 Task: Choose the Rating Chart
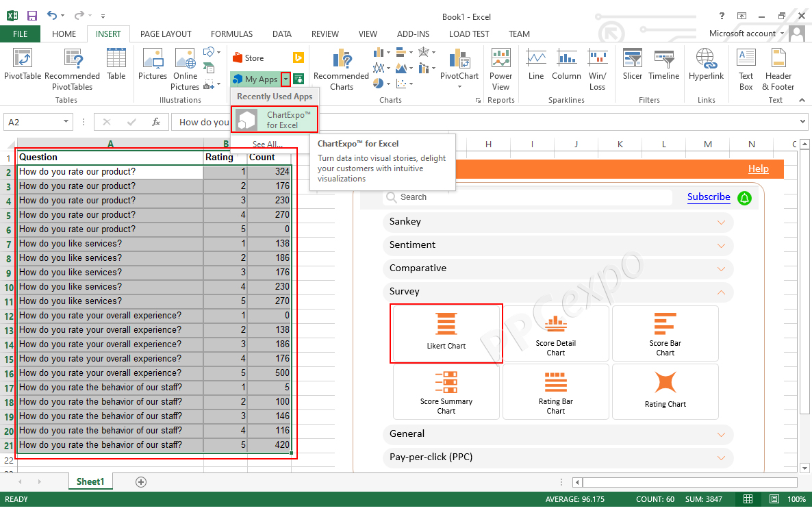coord(665,392)
